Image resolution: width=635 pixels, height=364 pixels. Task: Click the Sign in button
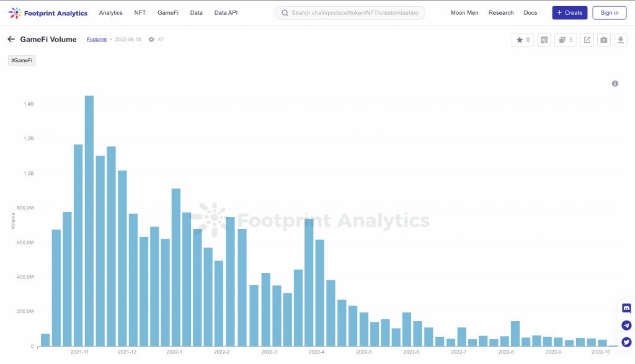coord(609,13)
